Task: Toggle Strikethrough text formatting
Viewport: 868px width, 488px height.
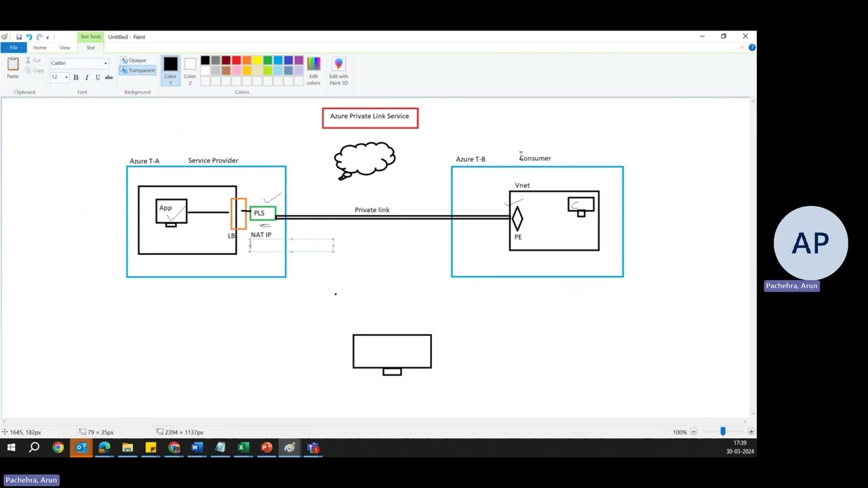Action: [x=108, y=77]
